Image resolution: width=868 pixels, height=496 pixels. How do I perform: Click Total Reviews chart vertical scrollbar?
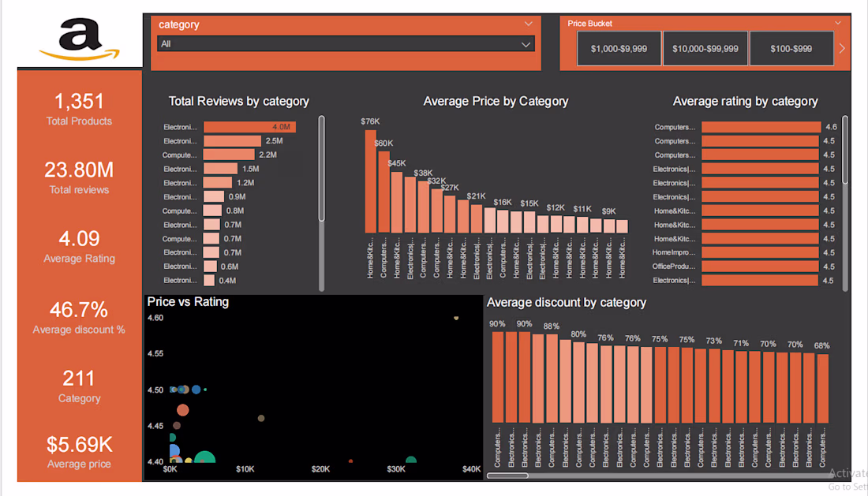322,169
